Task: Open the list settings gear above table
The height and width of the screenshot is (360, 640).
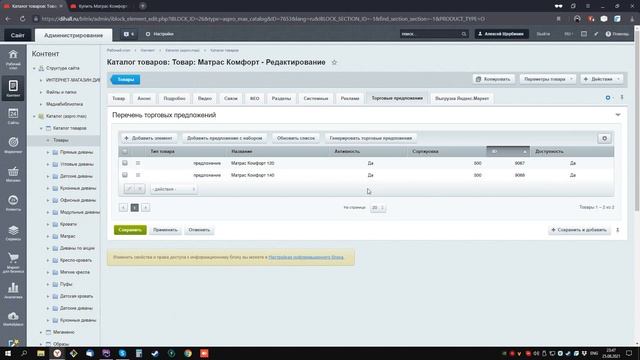Action: coord(604,138)
